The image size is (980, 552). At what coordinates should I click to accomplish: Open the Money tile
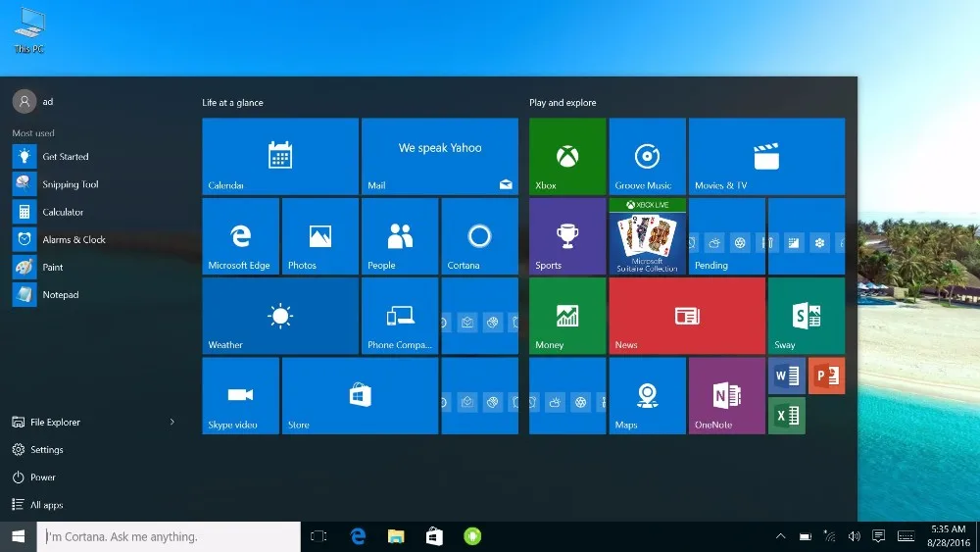pyautogui.click(x=567, y=316)
